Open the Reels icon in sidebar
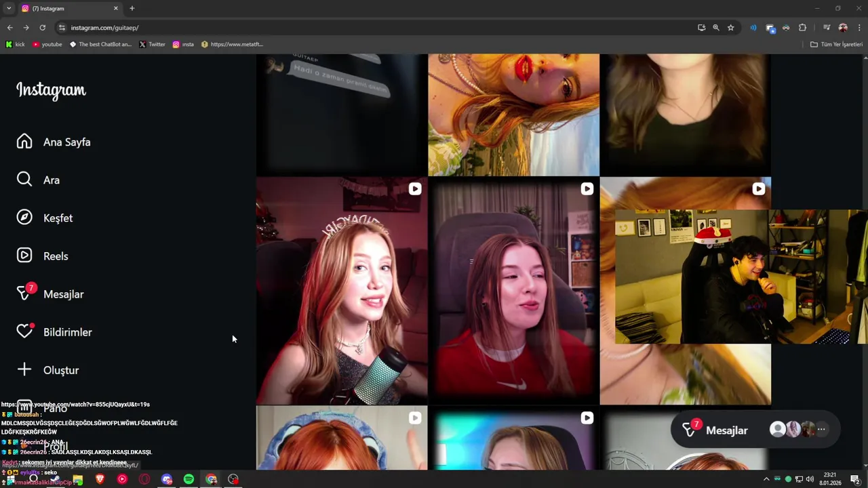 [x=24, y=256]
